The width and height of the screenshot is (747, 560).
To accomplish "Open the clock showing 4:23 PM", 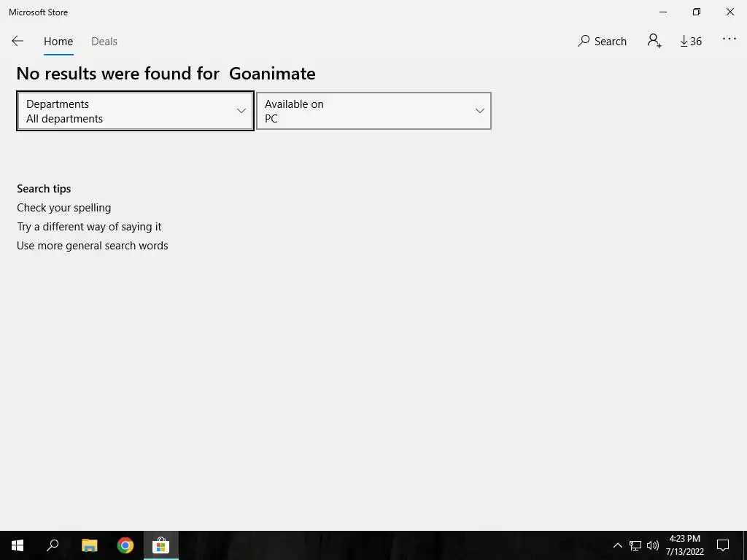I will [x=684, y=545].
